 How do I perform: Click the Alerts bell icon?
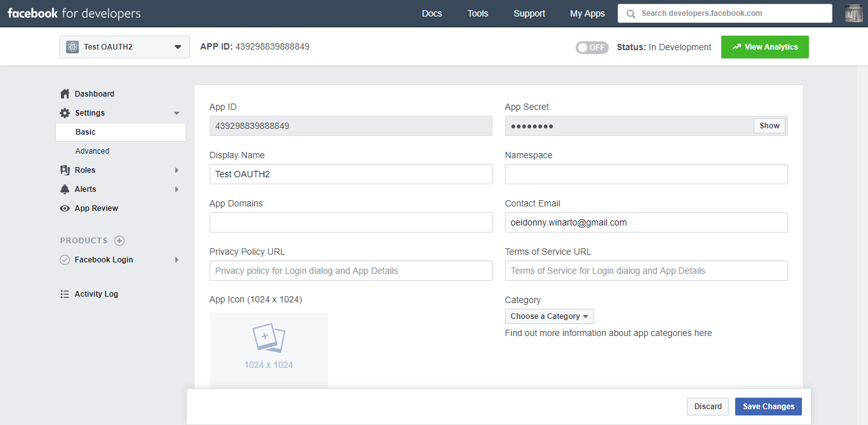point(65,189)
